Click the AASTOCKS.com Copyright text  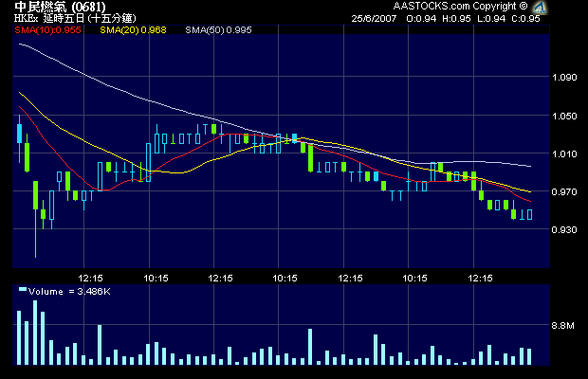tap(460, 7)
